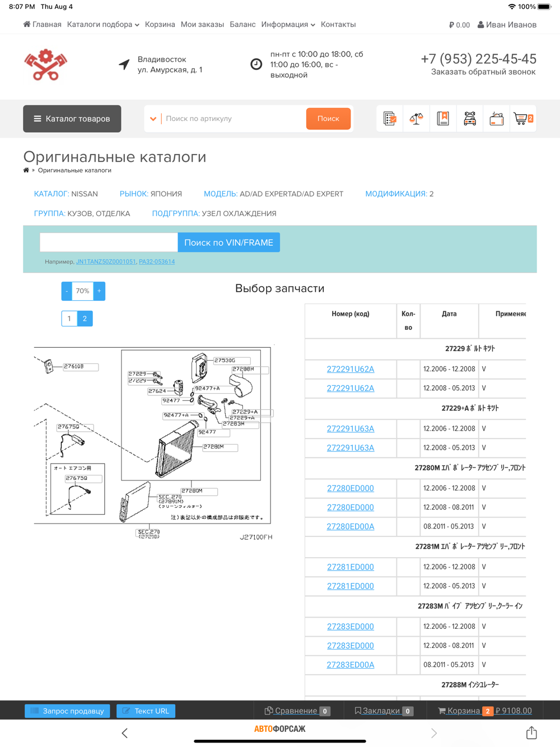Open the bookmarks book icon

pos(443,119)
